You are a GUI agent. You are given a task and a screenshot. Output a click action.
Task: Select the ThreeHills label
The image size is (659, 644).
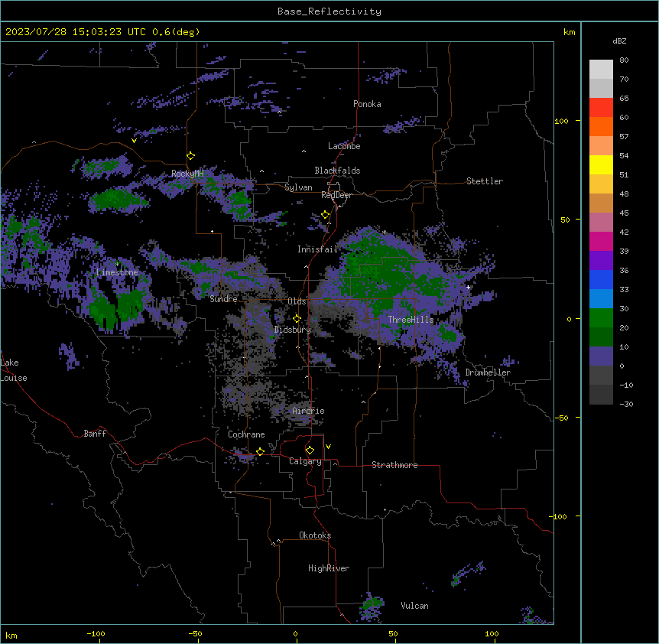tap(411, 320)
